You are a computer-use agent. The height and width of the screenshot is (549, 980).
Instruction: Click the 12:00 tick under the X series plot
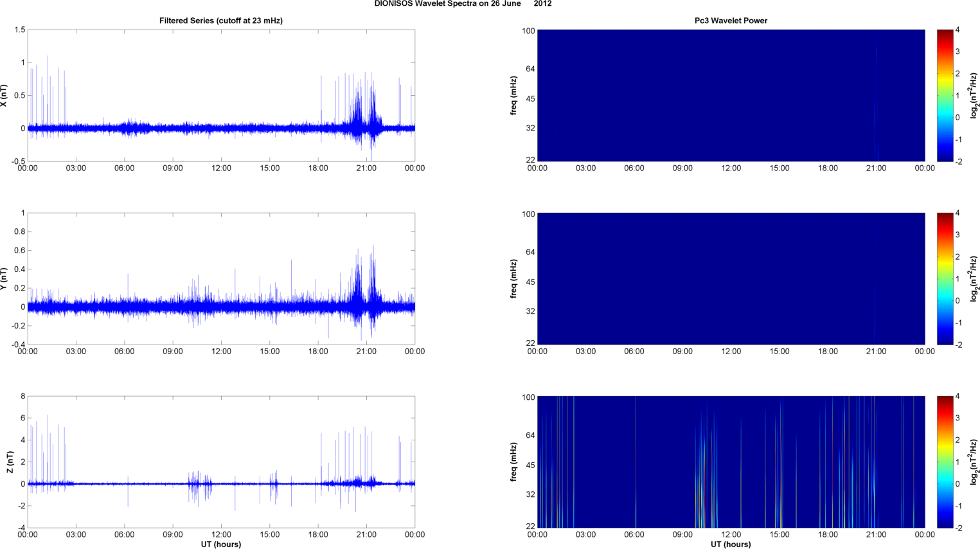[x=221, y=168]
